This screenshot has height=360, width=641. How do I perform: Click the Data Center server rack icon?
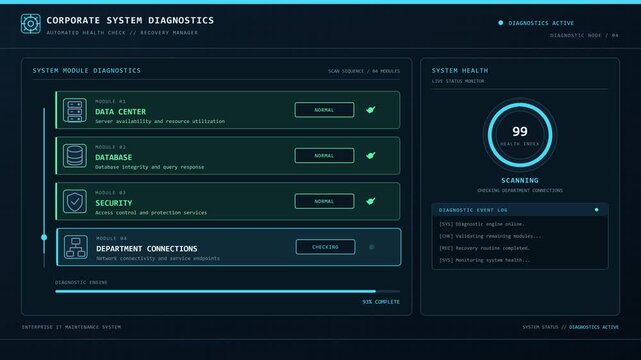[75, 110]
